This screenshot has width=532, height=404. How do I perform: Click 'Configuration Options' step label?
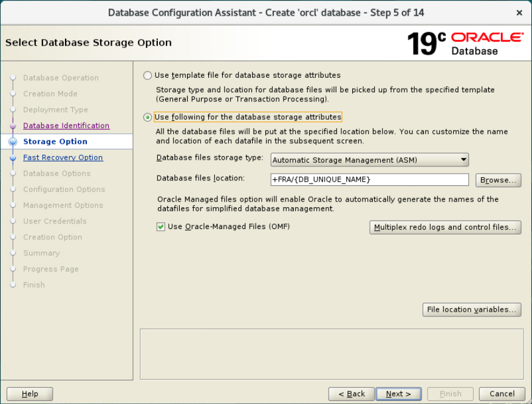point(64,190)
